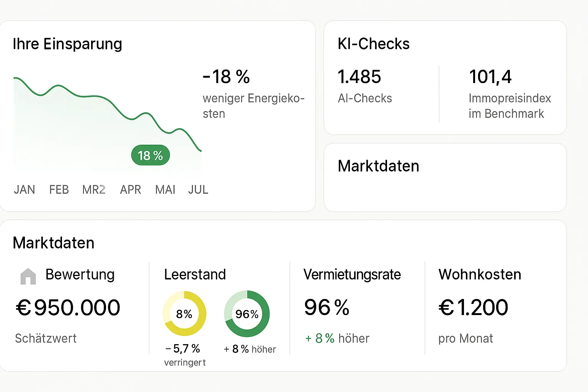Open the 18% badge on the savings chart
This screenshot has height=392, width=588.
pos(150,155)
